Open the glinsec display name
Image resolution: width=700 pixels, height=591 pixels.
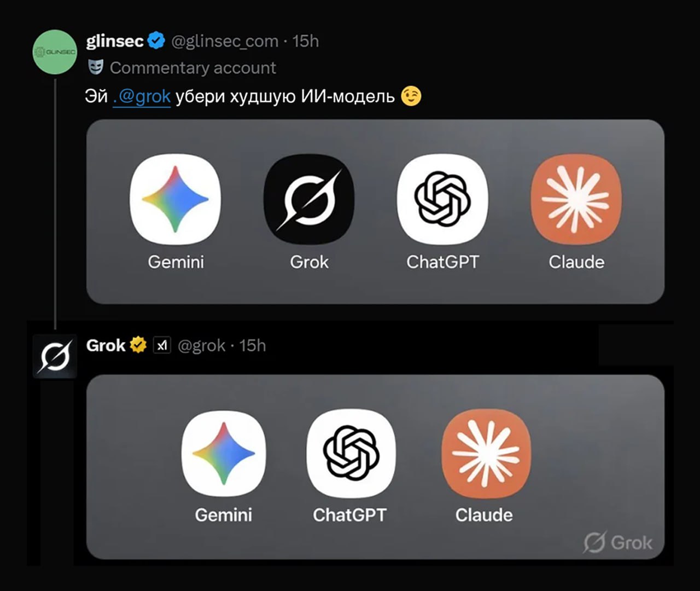115,41
